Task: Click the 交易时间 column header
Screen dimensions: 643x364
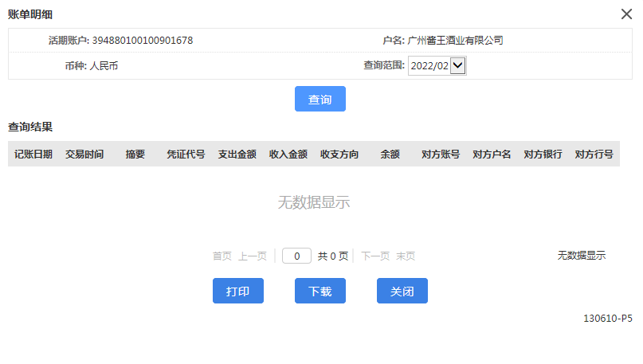Action: [x=84, y=155]
